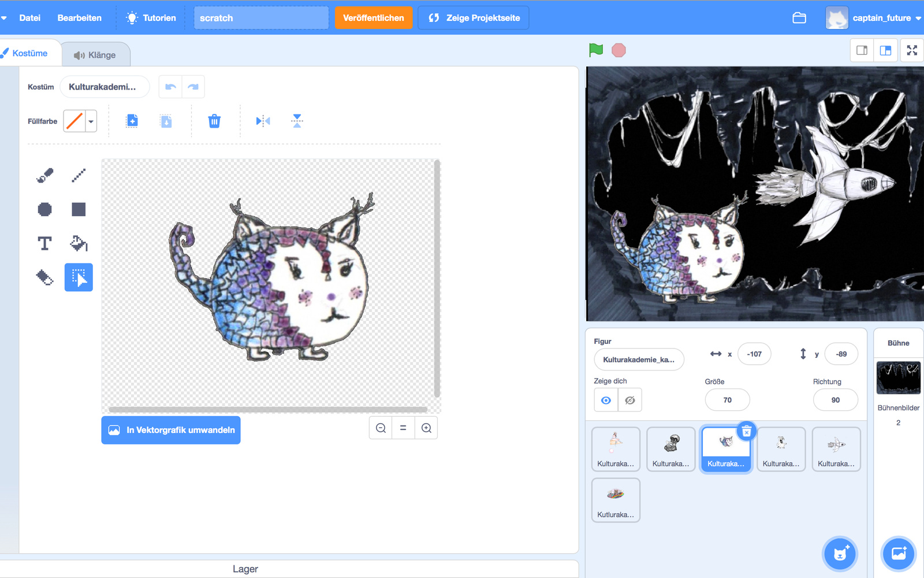
Task: Switch to the Klänge tab
Action: coord(95,55)
